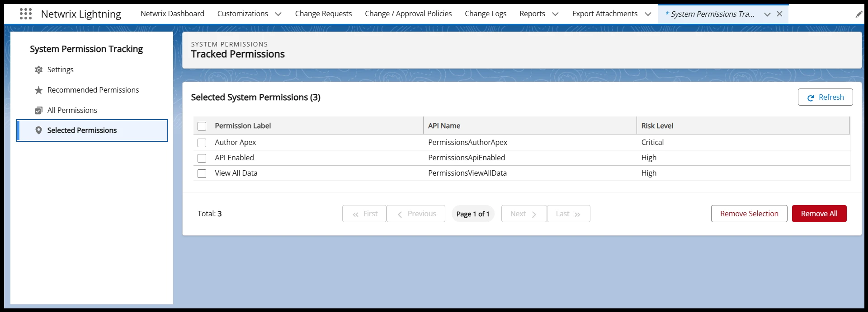Click the Selected Permissions pin icon
The width and height of the screenshot is (868, 312).
(38, 130)
